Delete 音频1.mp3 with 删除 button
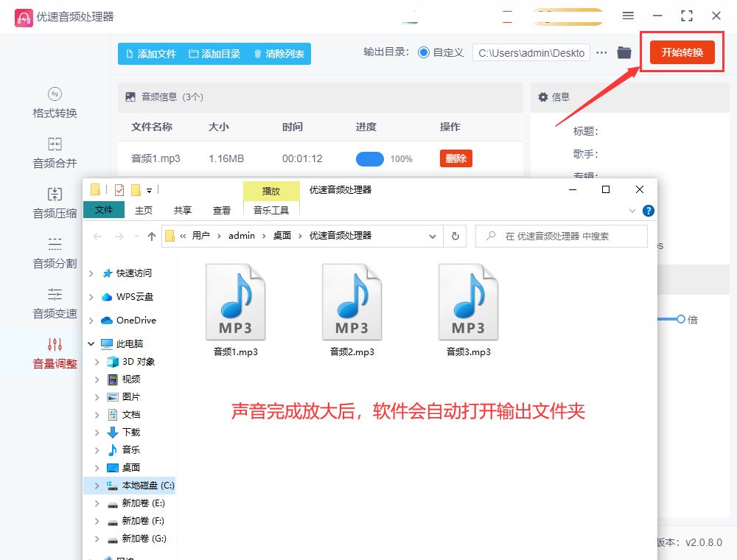The height and width of the screenshot is (560, 737). point(456,158)
